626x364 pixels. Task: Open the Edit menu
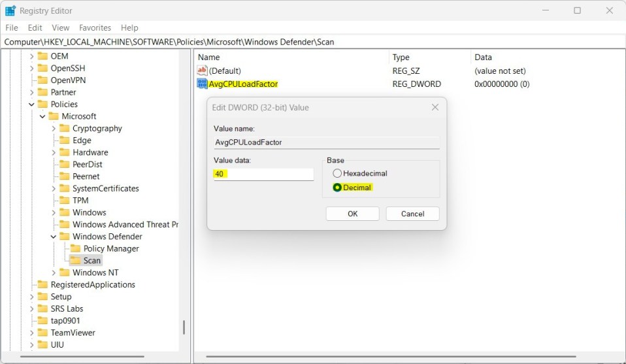35,27
